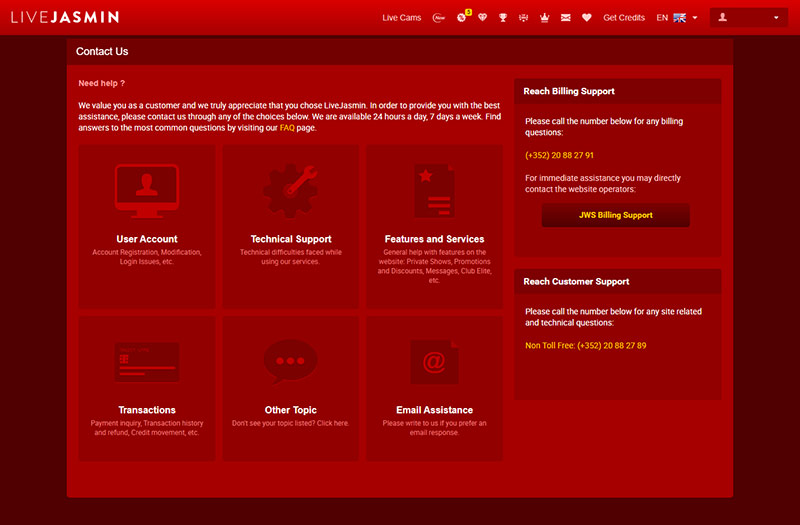Screen dimensions: 800x525
Task: Click the EN language label
Action: click(662, 18)
